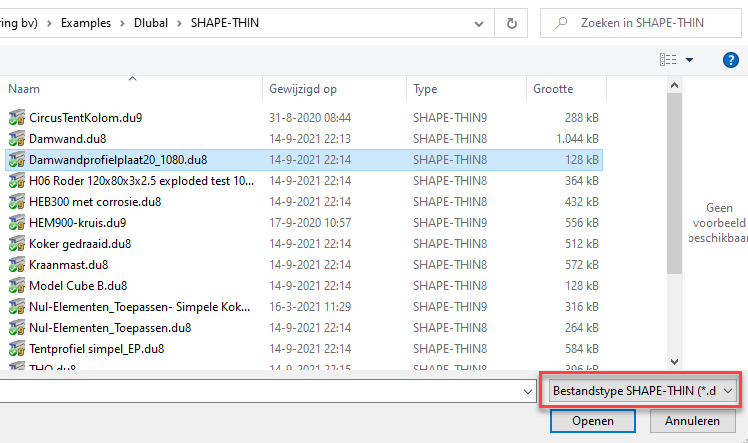Expand the chevron after Examples in path

(x=122, y=23)
